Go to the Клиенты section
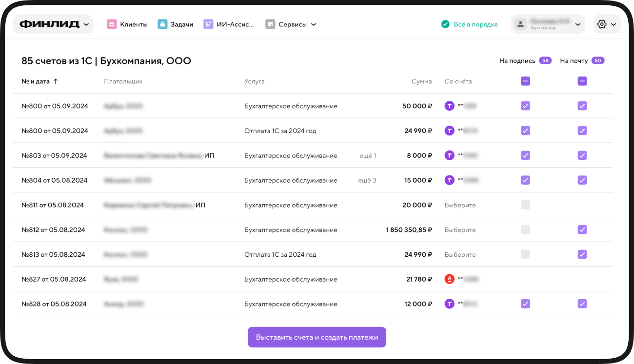The height and width of the screenshot is (364, 634). pyautogui.click(x=127, y=24)
